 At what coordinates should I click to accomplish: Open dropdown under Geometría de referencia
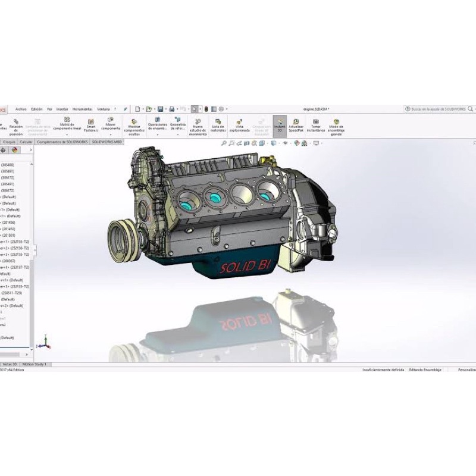178,134
